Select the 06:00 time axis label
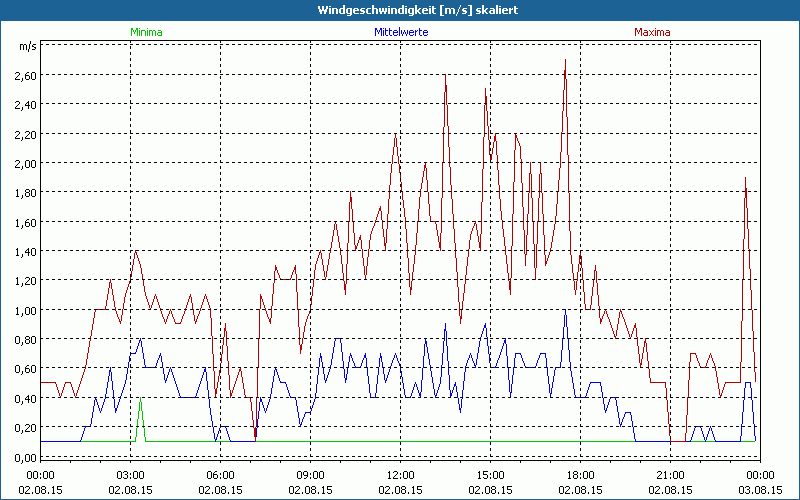 pyautogui.click(x=221, y=474)
